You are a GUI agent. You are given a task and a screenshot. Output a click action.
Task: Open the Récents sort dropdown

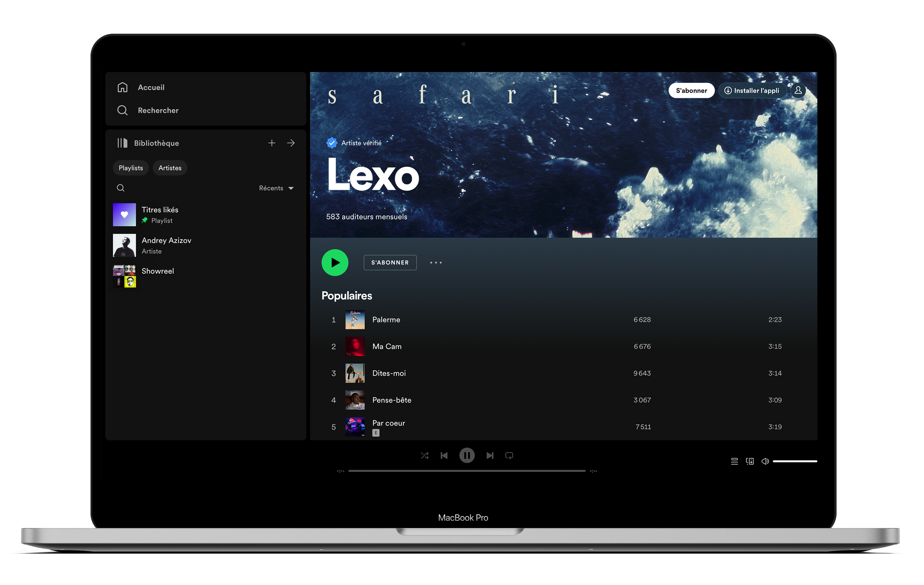(x=276, y=188)
